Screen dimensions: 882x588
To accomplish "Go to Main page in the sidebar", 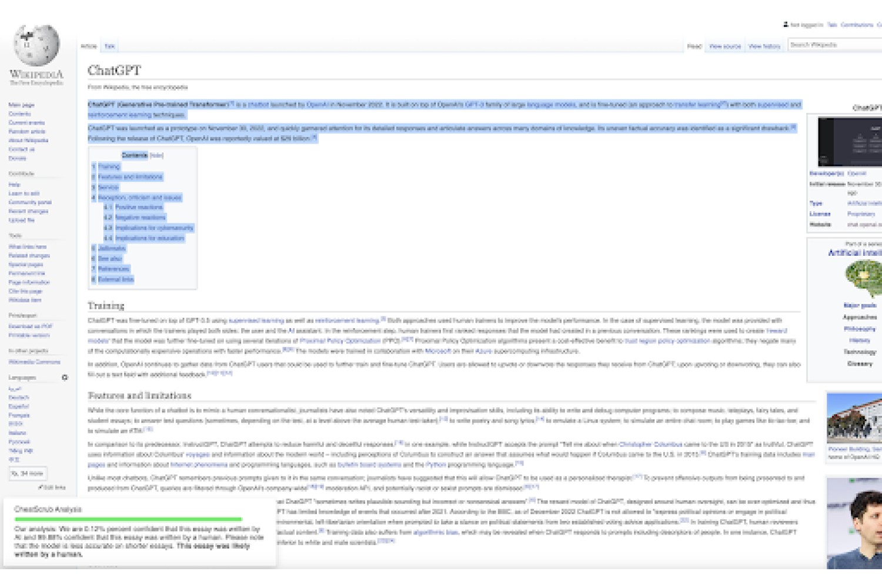I will tap(21, 105).
